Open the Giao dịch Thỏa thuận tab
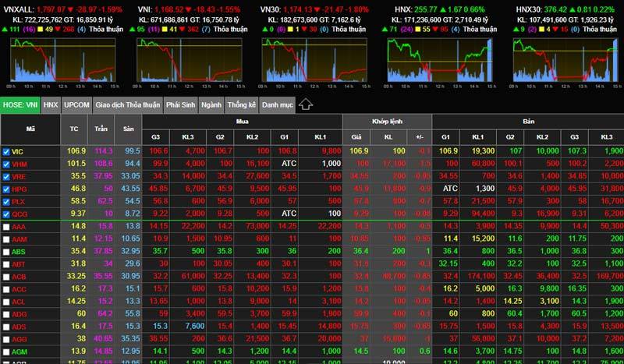 pos(127,104)
